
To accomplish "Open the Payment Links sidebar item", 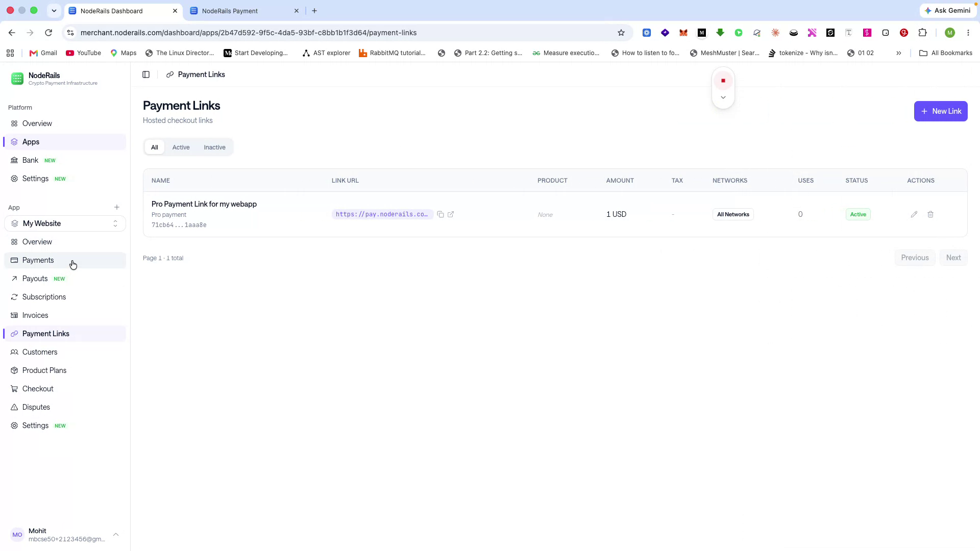I will click(65, 334).
